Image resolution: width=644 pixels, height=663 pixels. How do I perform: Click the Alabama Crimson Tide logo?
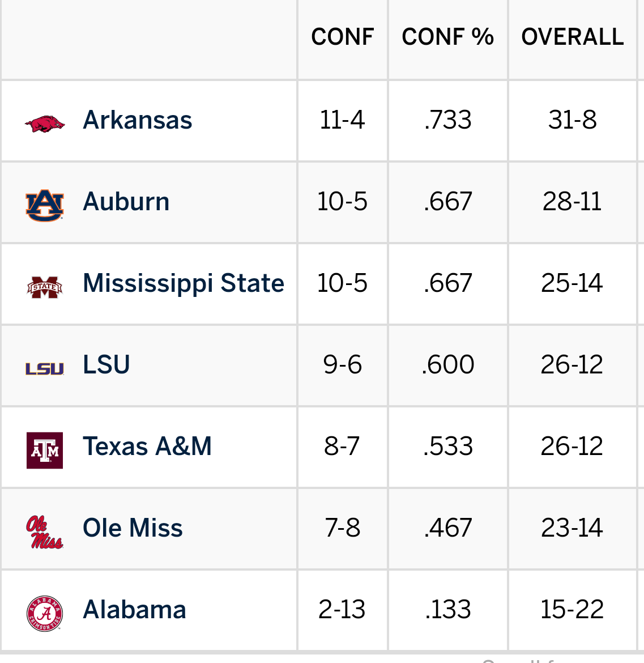[45, 614]
